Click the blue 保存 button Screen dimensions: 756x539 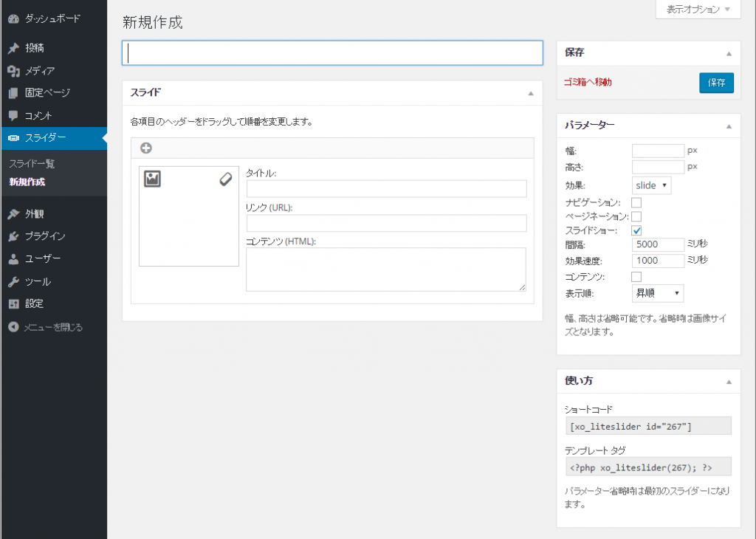[x=716, y=83]
